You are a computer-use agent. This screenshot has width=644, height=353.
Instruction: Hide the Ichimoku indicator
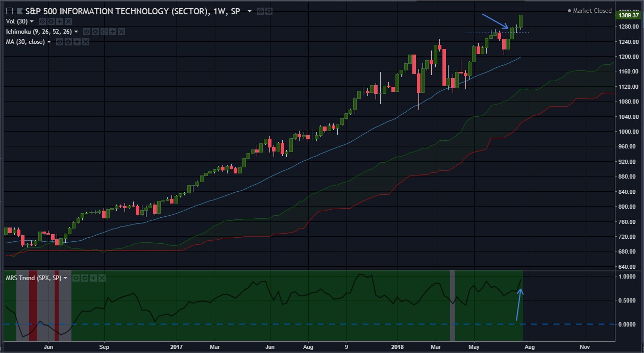87,32
